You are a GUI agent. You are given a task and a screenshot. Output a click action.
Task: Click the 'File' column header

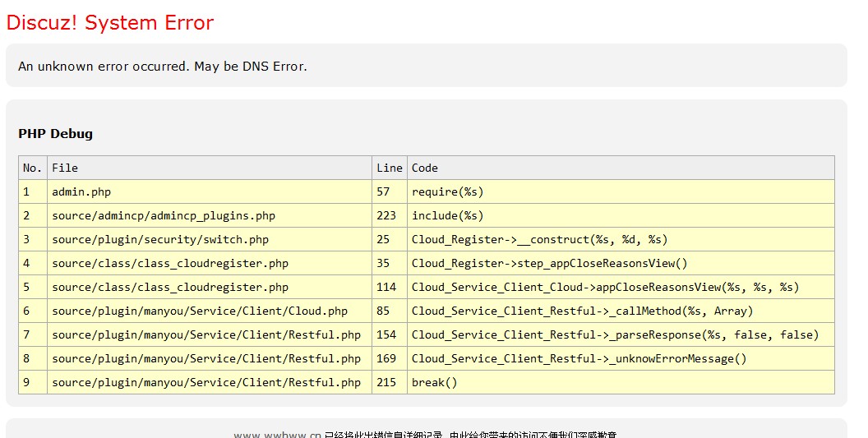(x=210, y=168)
